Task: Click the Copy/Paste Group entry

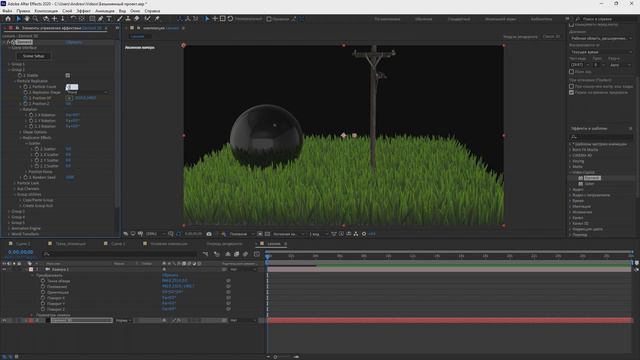Action: (x=38, y=200)
